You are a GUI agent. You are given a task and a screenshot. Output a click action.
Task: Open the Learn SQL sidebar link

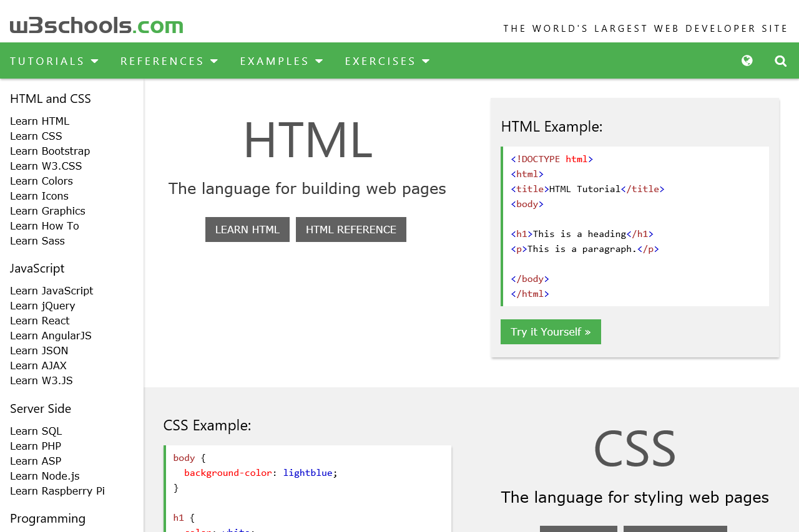[x=36, y=431]
